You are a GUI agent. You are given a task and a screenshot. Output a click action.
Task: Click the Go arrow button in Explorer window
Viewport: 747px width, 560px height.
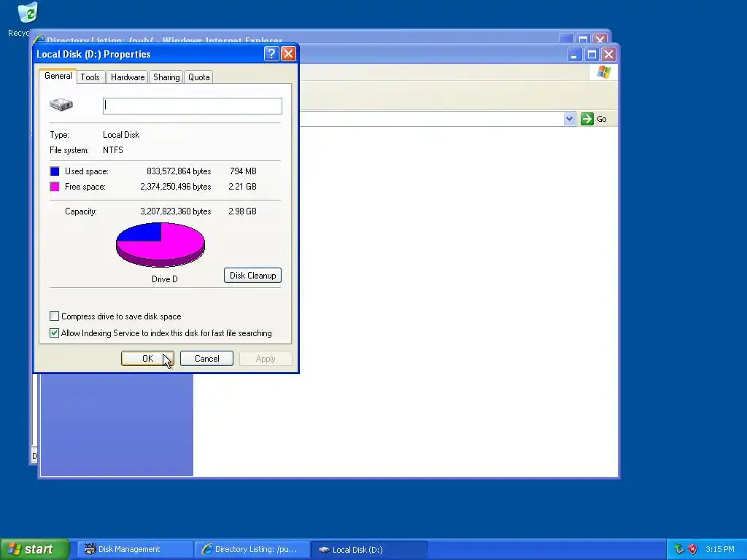point(587,119)
